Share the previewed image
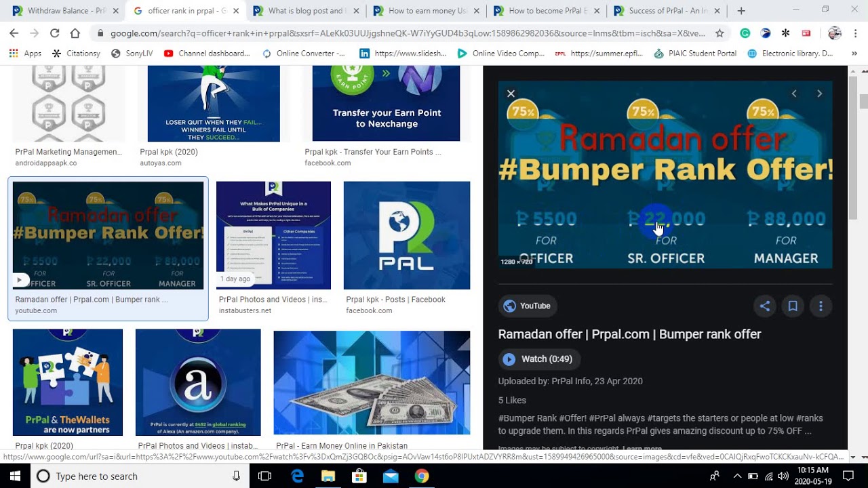 pyautogui.click(x=764, y=306)
